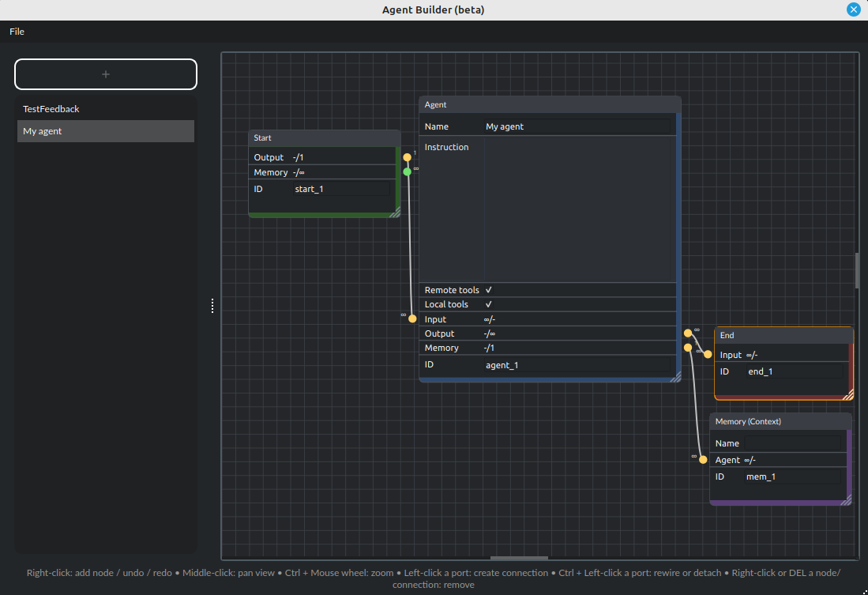Screen dimensions: 868x595
Task: Click the Start node's yellow Output port
Action: tap(407, 157)
